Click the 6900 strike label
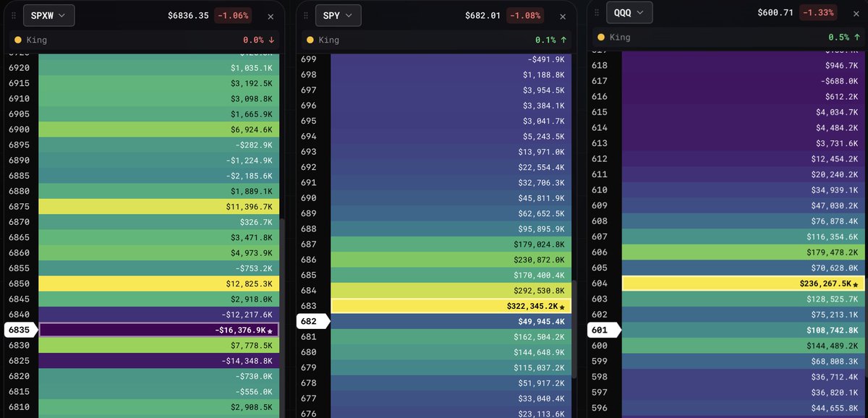This screenshot has height=418, width=868. click(19, 129)
